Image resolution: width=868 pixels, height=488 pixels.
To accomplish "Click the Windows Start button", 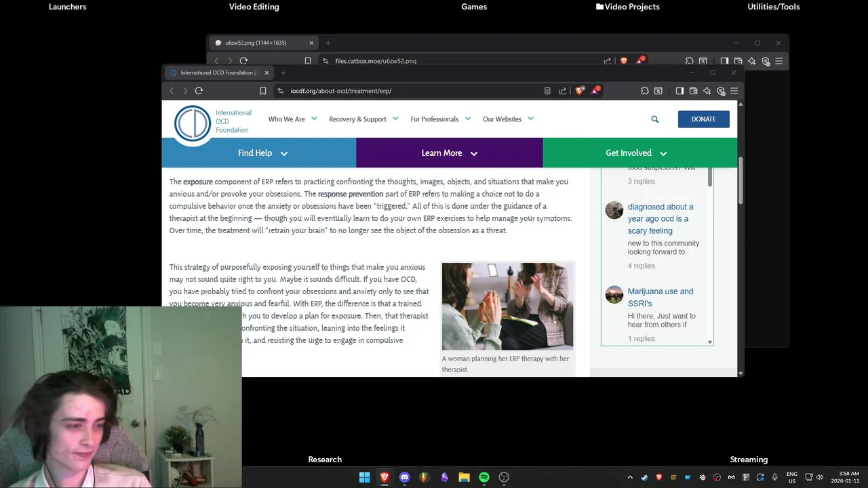I will [x=365, y=477].
